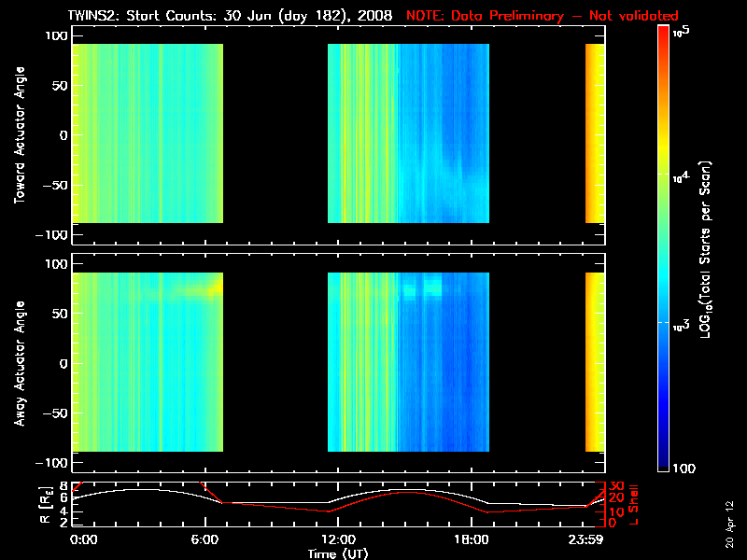Click the '100' label at the colorbar bottom
The height and width of the screenshot is (560, 747).
(684, 469)
